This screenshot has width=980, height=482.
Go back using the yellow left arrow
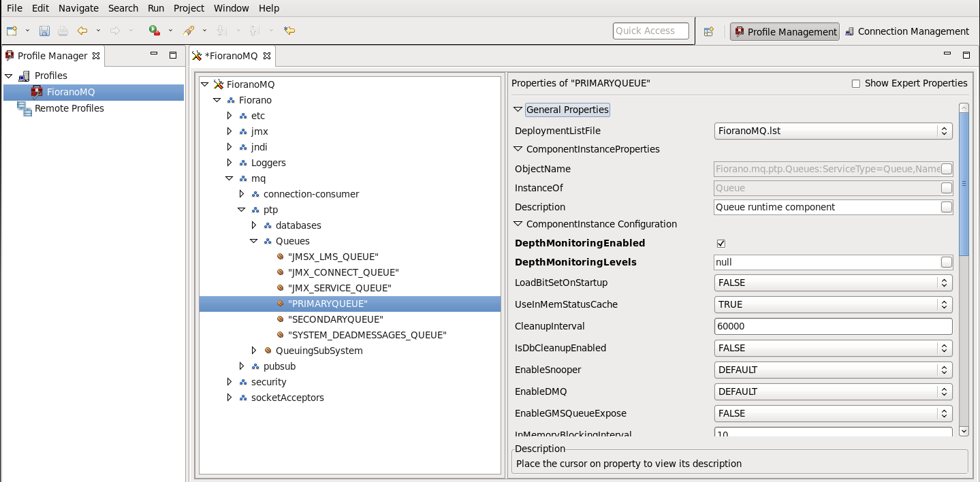[82, 31]
